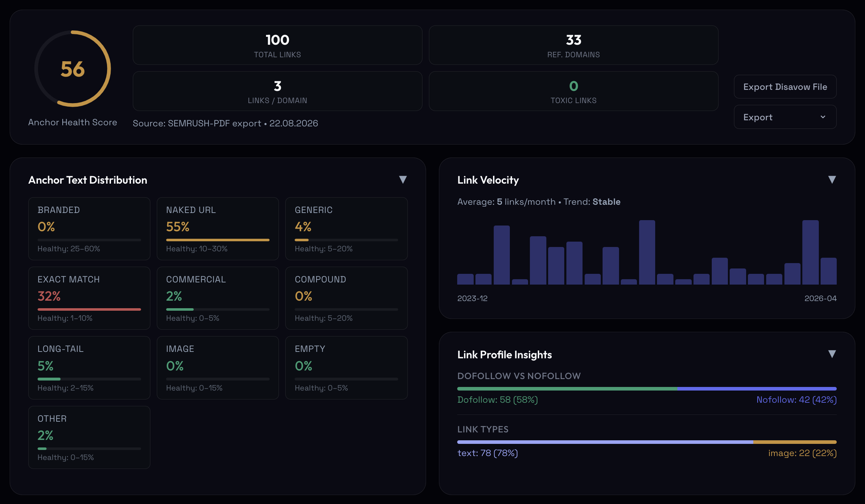Click the green Dofollow bar segment
The image size is (865, 504).
click(567, 389)
